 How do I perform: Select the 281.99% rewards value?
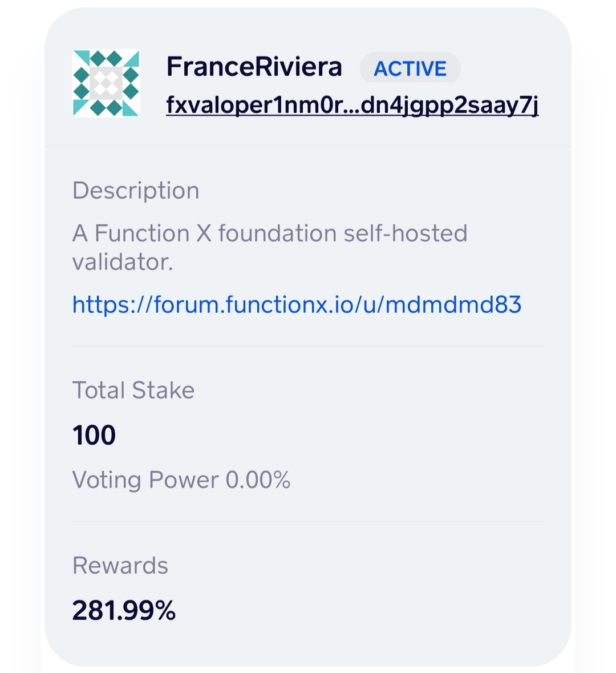pyautogui.click(x=124, y=610)
